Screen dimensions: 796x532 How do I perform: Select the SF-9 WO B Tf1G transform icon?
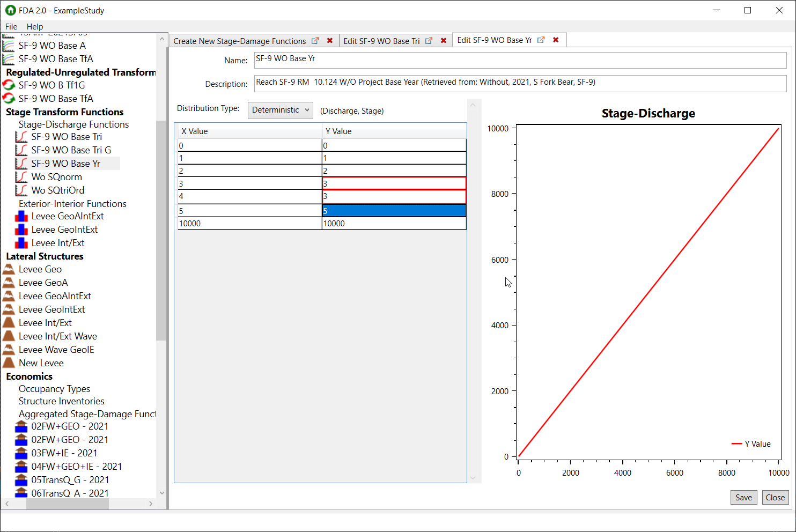point(10,85)
